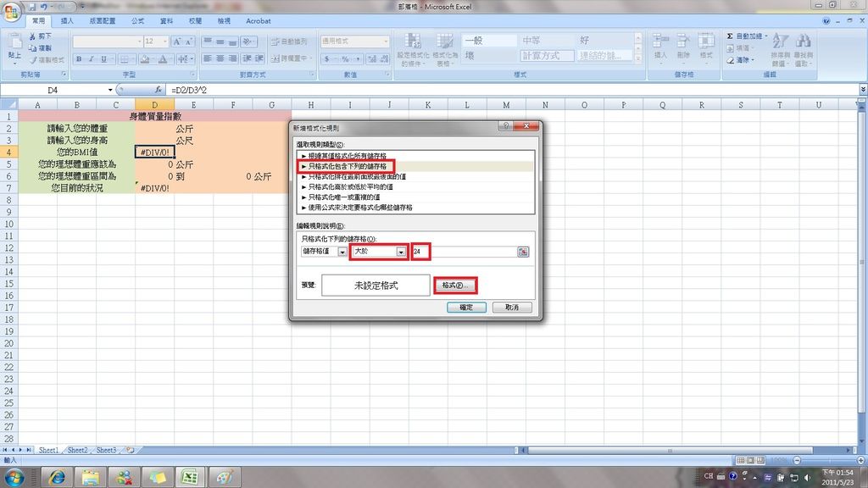Expand the cell styles gallery

click(x=637, y=58)
